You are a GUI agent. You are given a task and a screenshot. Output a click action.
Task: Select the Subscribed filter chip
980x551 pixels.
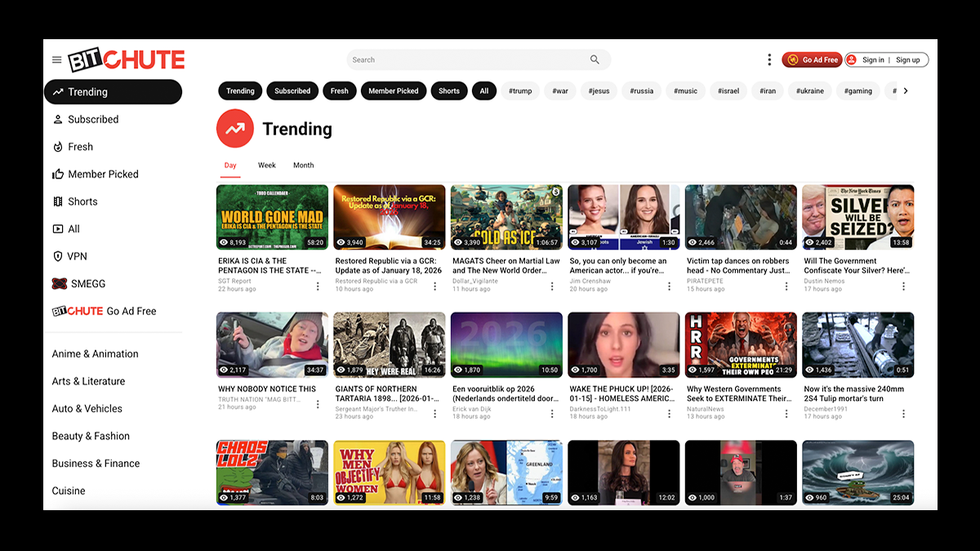(x=292, y=91)
